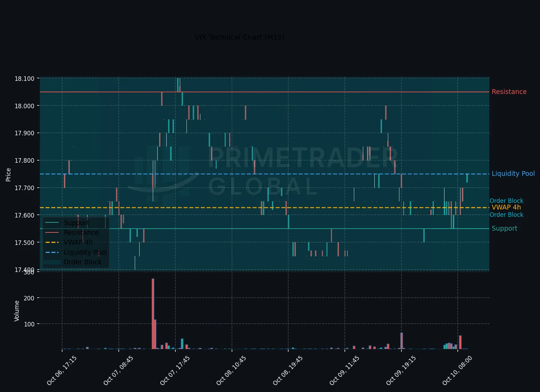
Task: Select the 'Oct 10, 08:00' time label
Action: [457, 370]
